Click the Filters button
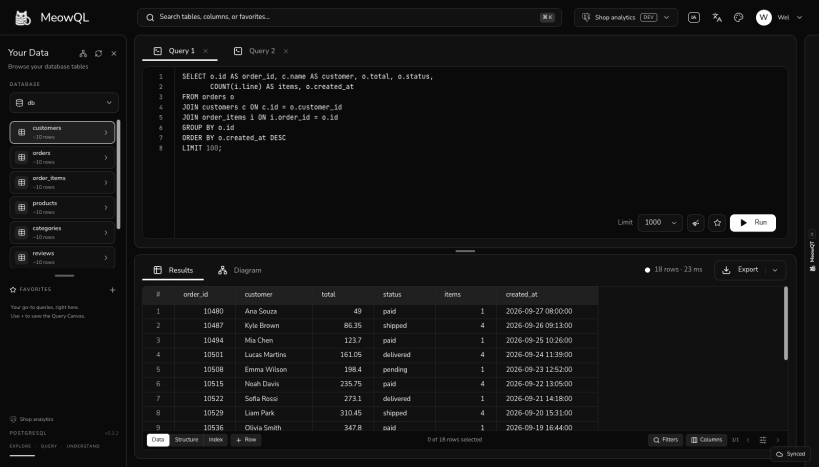819x467 pixels. [x=665, y=440]
